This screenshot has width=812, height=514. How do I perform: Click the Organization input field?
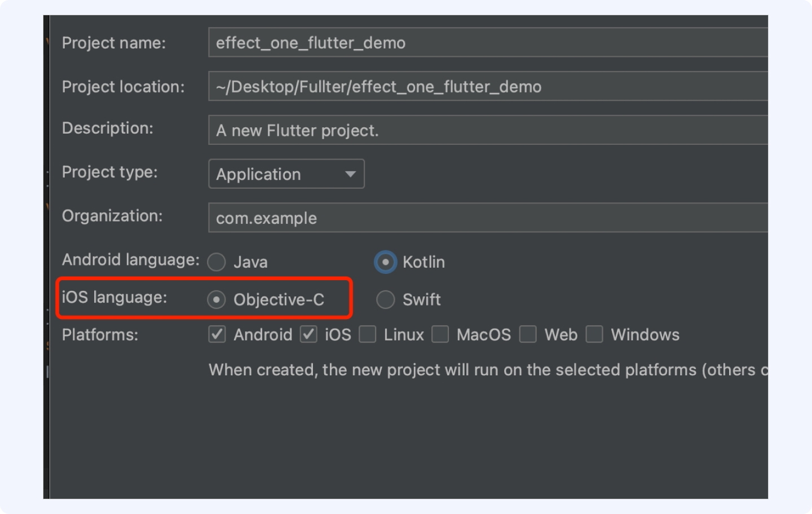point(488,218)
